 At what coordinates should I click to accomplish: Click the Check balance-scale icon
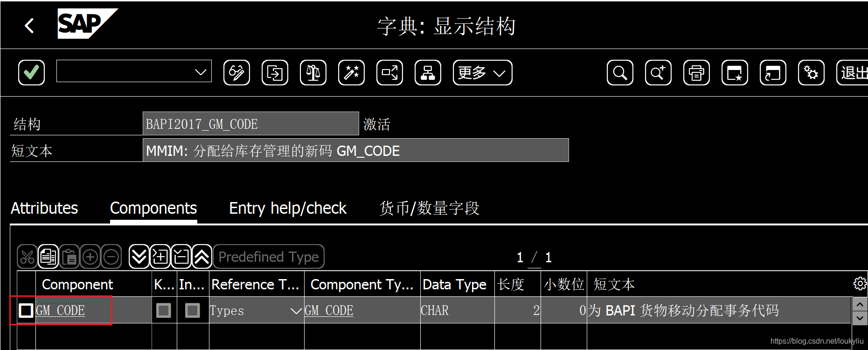(x=313, y=73)
